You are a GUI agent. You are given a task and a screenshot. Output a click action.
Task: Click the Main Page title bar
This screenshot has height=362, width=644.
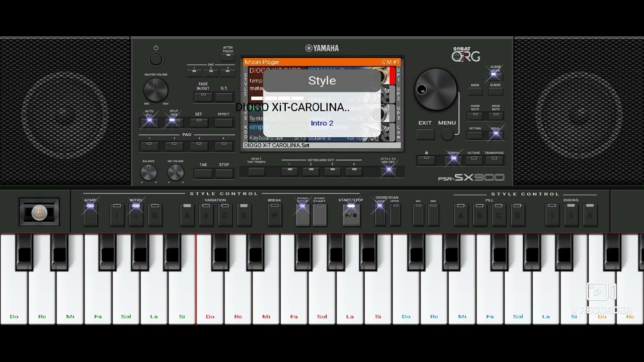tap(322, 62)
